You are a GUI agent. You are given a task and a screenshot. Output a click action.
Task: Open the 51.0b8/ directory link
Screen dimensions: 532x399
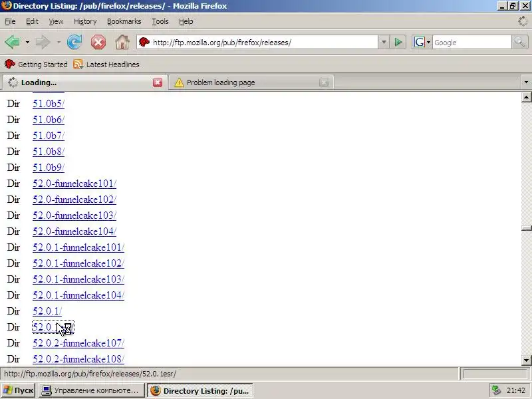click(x=48, y=152)
